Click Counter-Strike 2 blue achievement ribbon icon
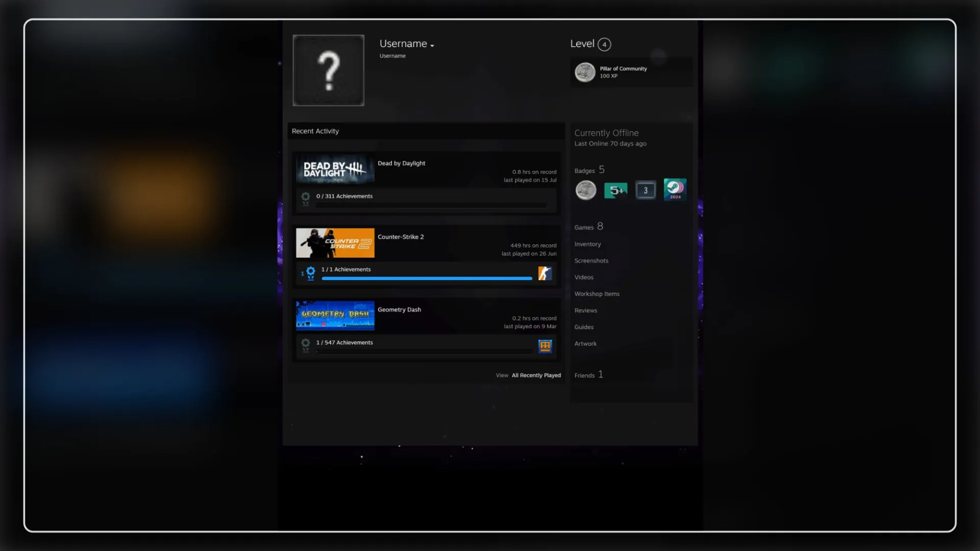 coord(310,273)
